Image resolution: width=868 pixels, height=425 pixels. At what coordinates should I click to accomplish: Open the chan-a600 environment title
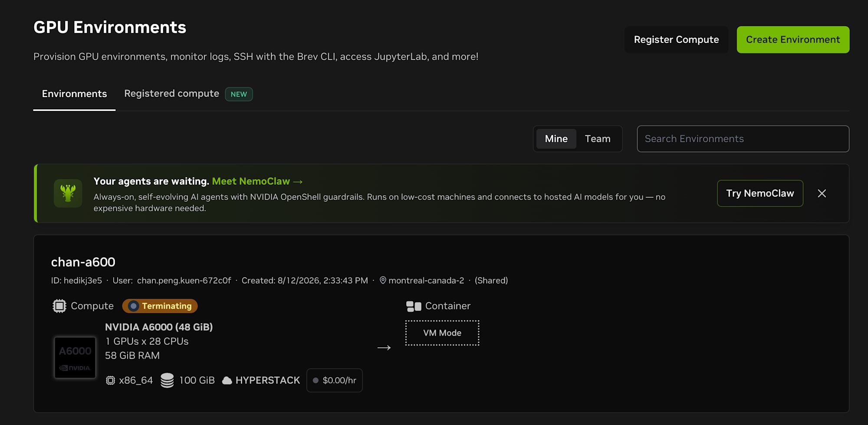tap(83, 262)
